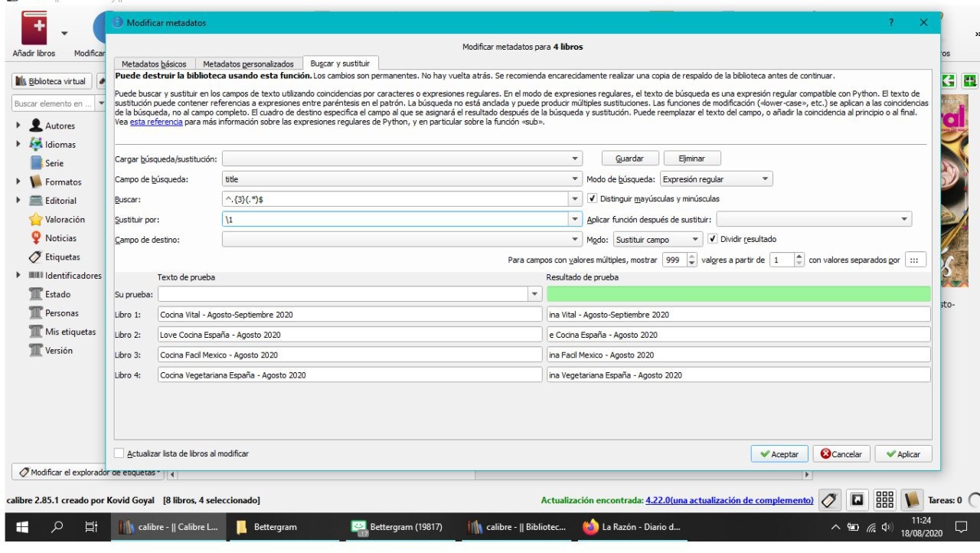This screenshot has height=553, width=980.
Task: Select the Estado column icon
Action: click(36, 294)
